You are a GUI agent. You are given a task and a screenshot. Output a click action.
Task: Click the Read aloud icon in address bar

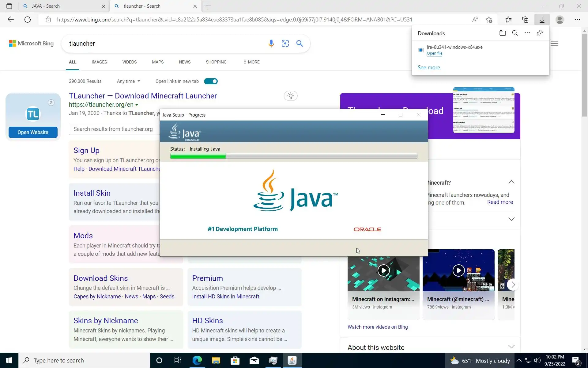pyautogui.click(x=475, y=20)
